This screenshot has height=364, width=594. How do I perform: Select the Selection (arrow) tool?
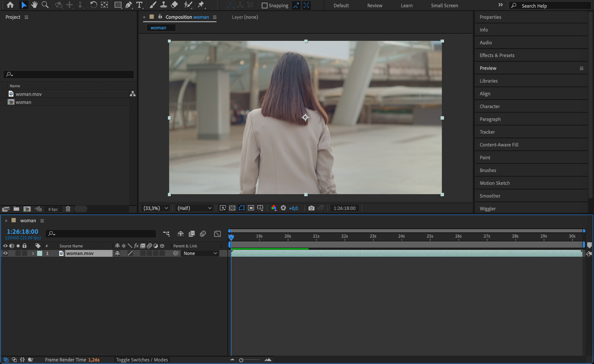(24, 5)
